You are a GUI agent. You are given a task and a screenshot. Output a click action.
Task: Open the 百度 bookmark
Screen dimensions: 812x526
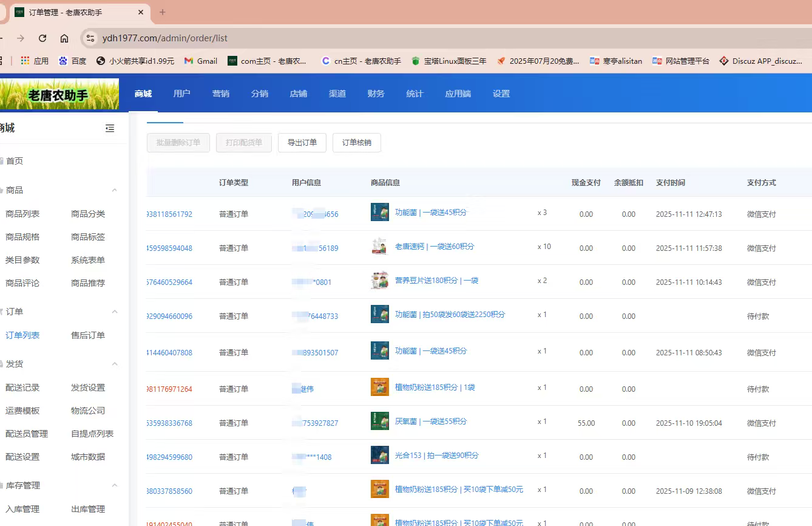[72, 61]
